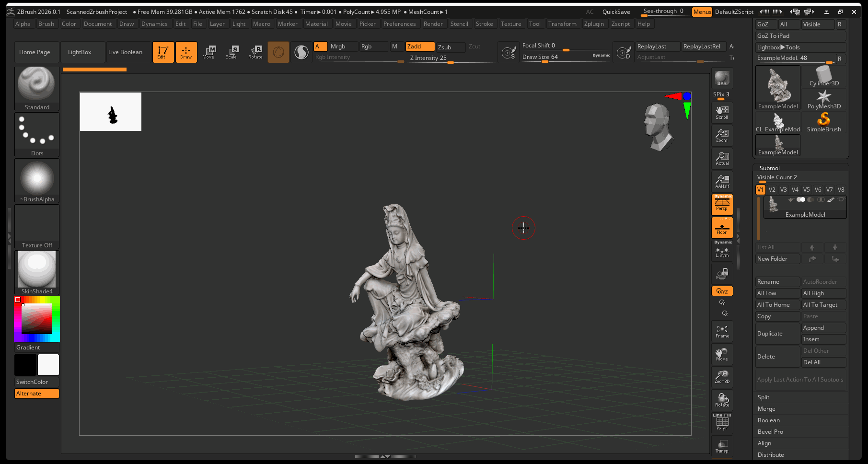Click the BPR render icon
Viewport: 868px width, 464px height.
(722, 78)
